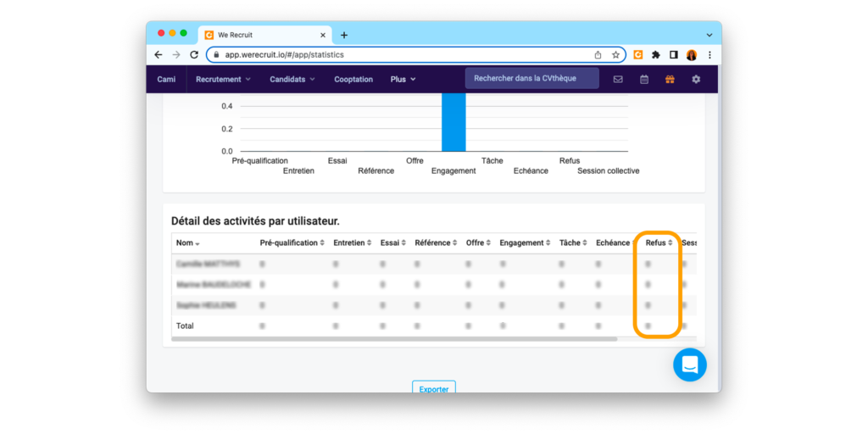The image size is (868, 434).
Task: Open a new tab with the plus icon
Action: 344,35
